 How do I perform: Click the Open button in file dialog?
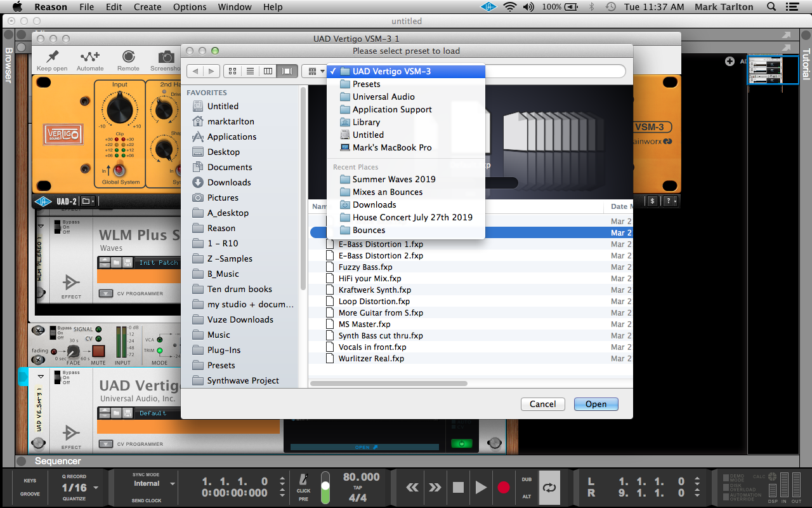pos(596,404)
